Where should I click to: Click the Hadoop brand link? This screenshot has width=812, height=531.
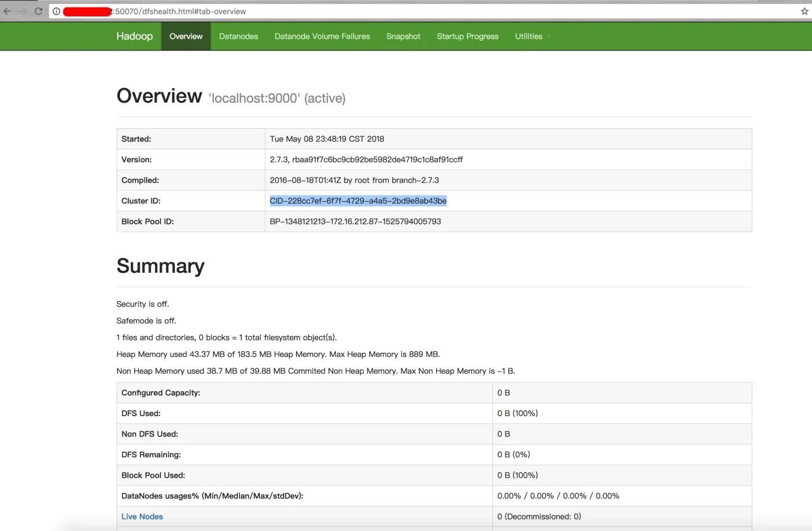pos(135,36)
